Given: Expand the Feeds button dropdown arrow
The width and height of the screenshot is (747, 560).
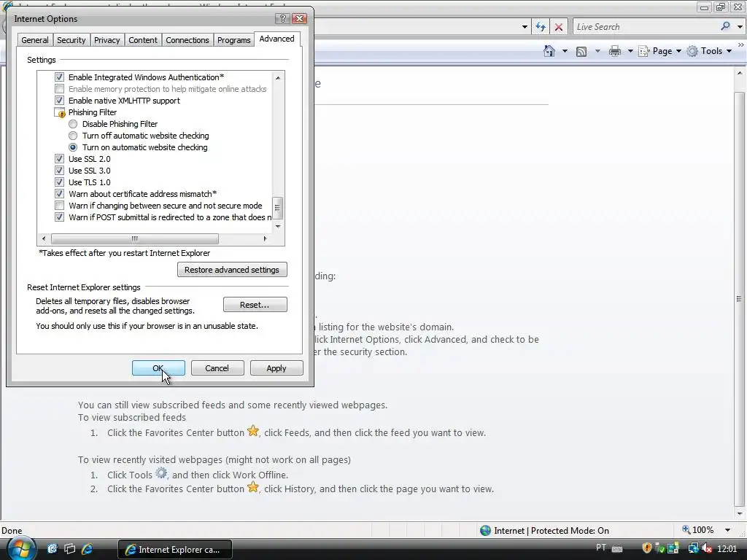Looking at the screenshot, I should click(x=597, y=51).
